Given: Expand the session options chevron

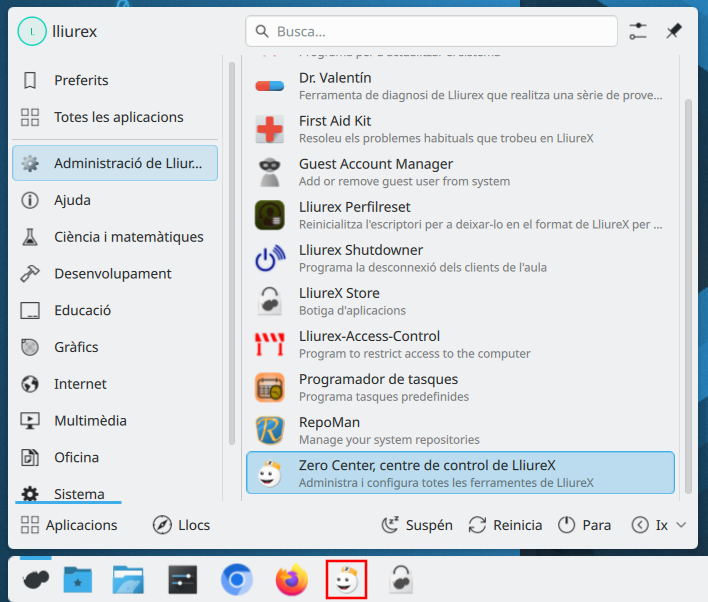Looking at the screenshot, I should pyautogui.click(x=682, y=525).
